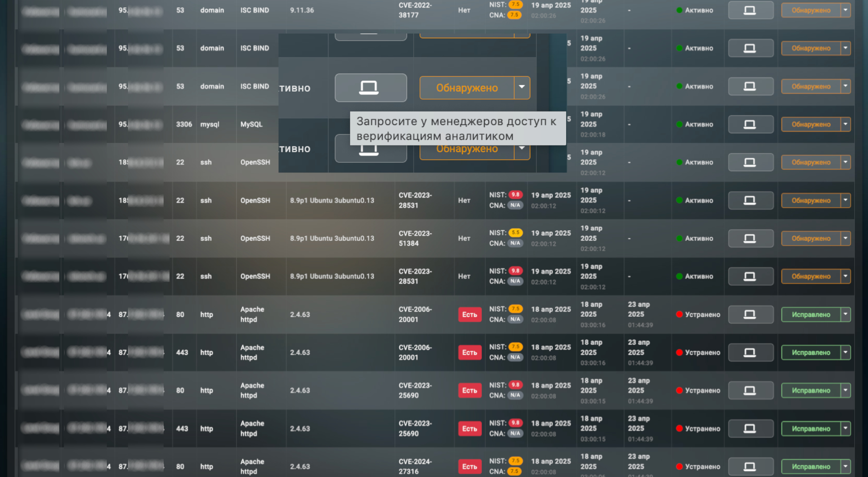Image resolution: width=868 pixels, height=477 pixels.
Task: Click laptop icon in CVE-2022-38177 row
Action: pos(750,10)
